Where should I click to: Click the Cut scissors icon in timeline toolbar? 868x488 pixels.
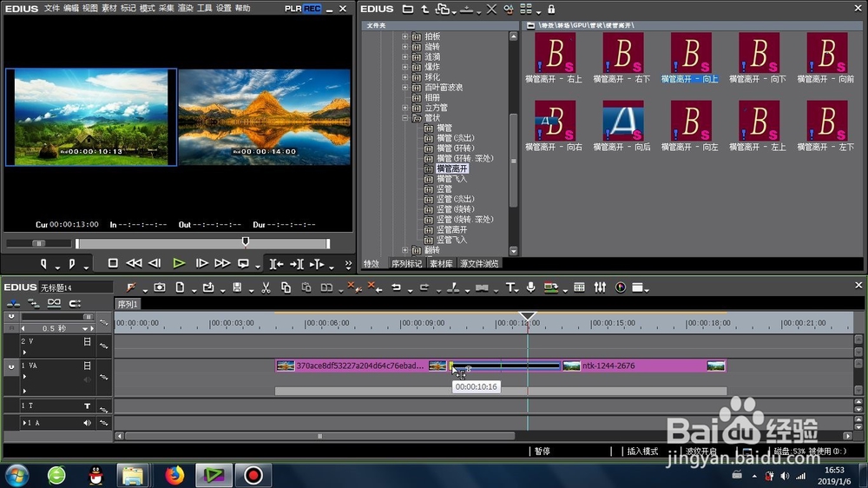(x=266, y=287)
